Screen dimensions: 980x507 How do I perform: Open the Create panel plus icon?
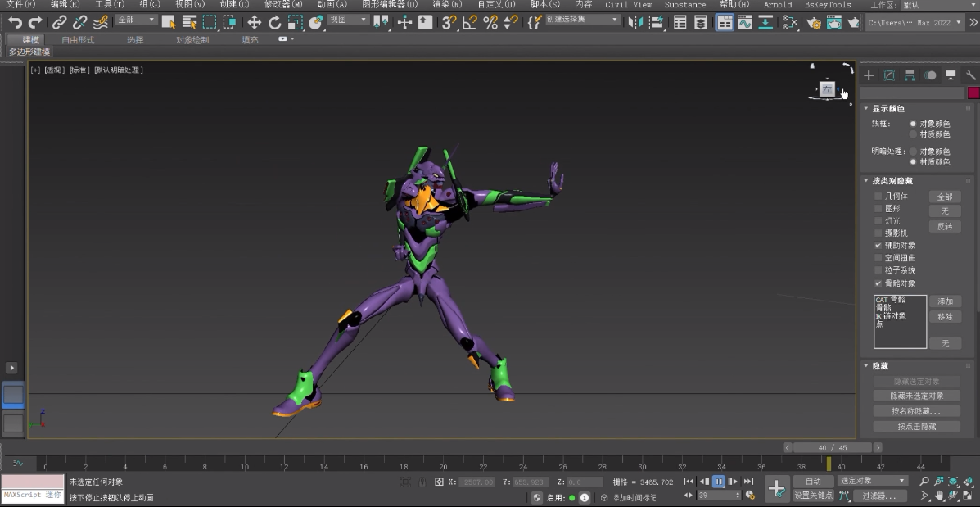(868, 75)
